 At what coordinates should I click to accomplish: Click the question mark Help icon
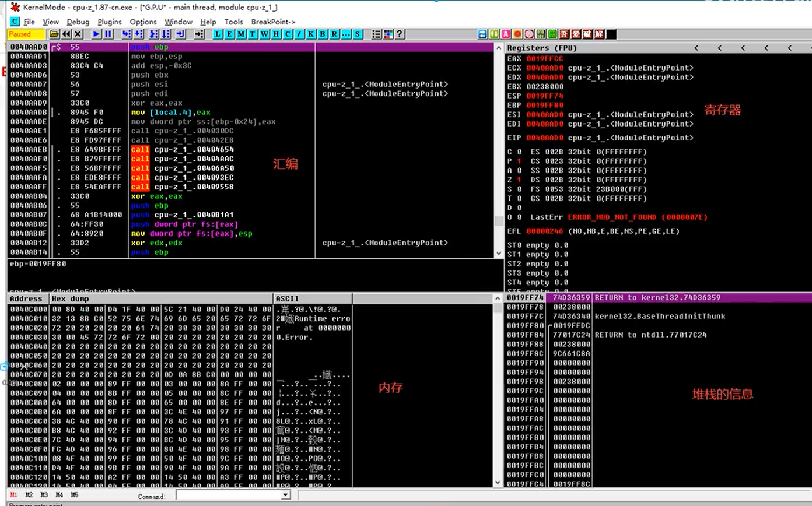(400, 34)
